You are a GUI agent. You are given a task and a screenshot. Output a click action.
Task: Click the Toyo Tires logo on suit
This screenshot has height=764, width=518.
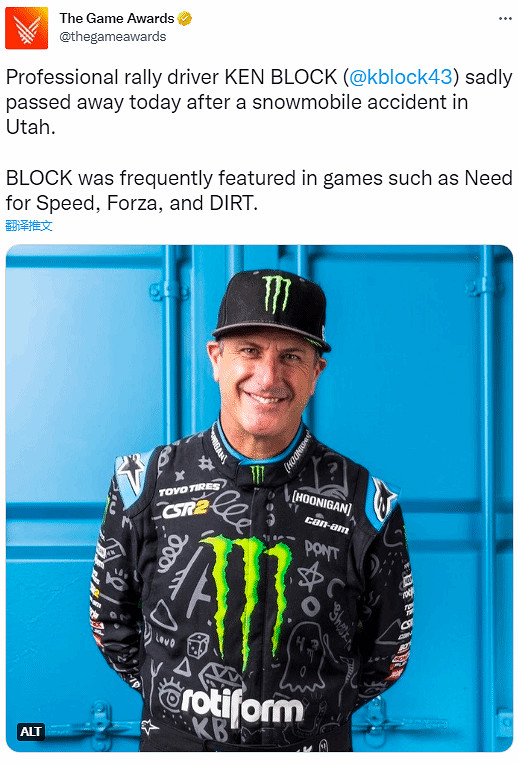(x=189, y=489)
